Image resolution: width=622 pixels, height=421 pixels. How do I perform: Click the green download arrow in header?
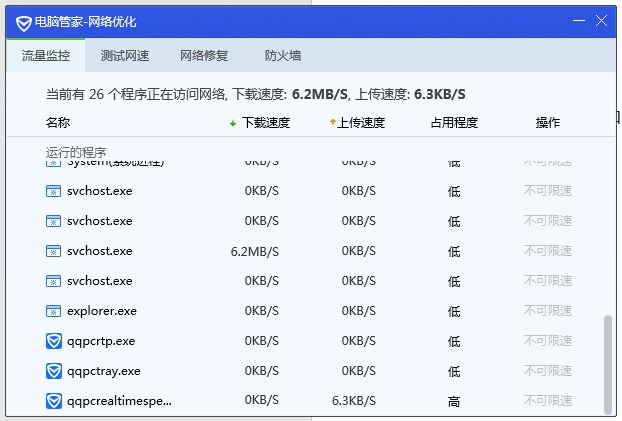pyautogui.click(x=233, y=123)
